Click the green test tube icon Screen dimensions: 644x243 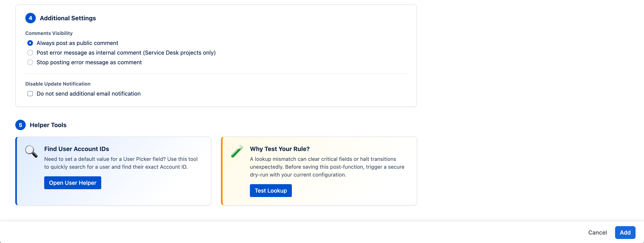pyautogui.click(x=237, y=151)
